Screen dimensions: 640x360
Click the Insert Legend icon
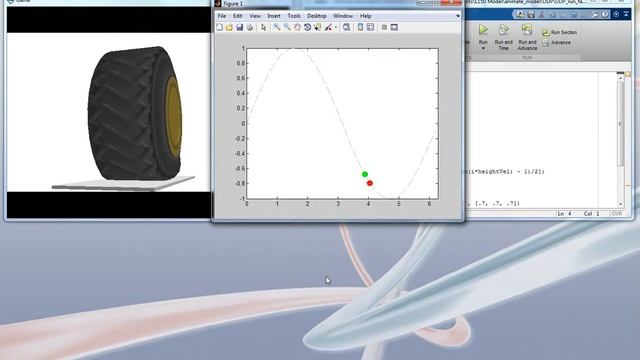pyautogui.click(x=371, y=27)
